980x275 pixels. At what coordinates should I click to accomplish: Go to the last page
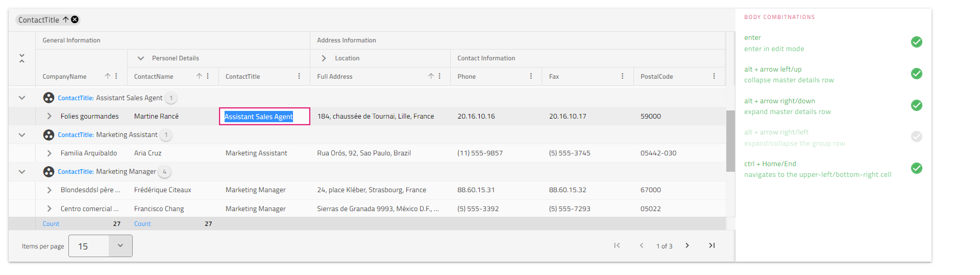[712, 246]
